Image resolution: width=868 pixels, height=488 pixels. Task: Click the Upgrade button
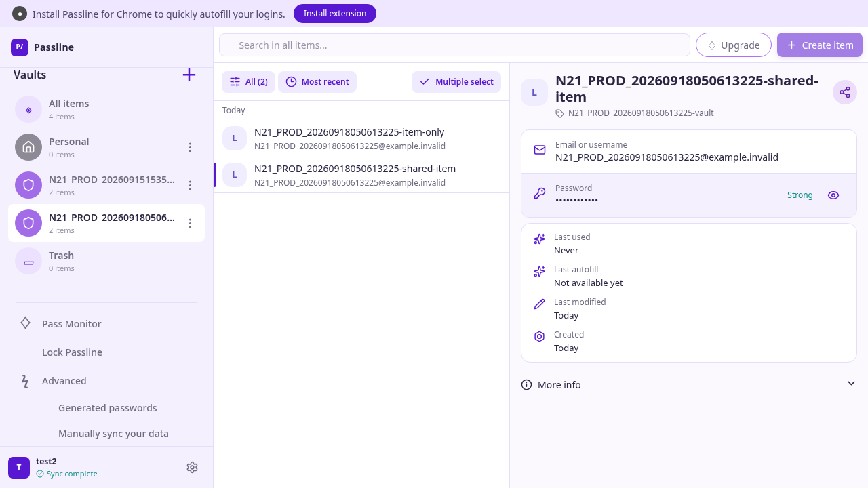click(x=734, y=45)
